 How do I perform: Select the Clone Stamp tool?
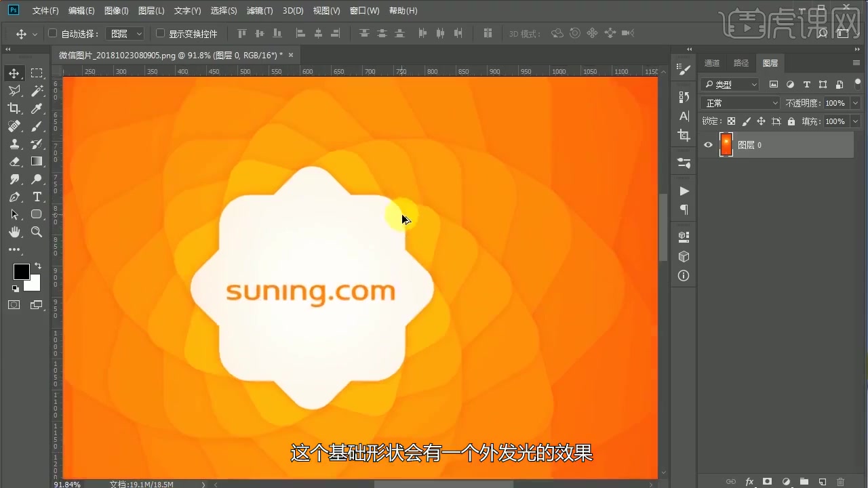[x=14, y=144]
